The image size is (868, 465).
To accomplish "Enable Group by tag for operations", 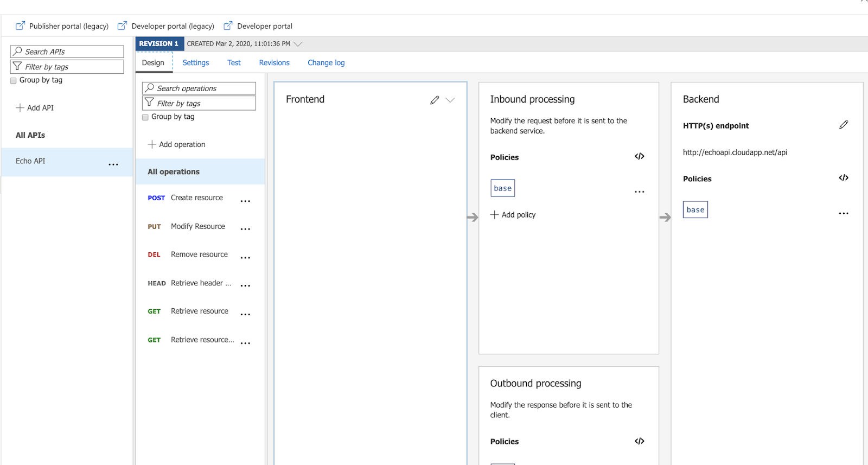I will [145, 117].
